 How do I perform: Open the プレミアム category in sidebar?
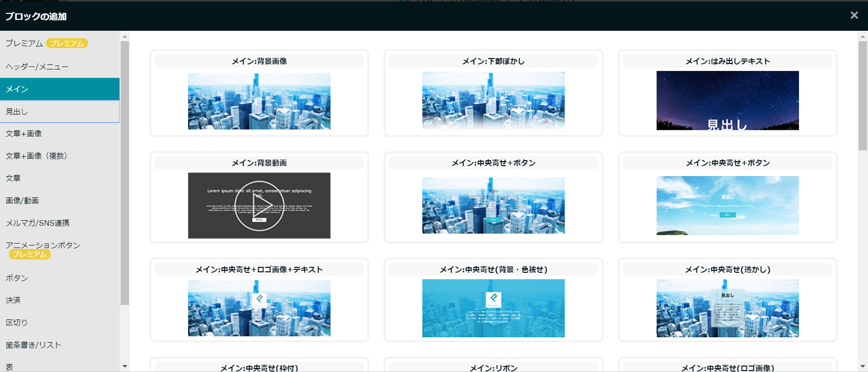60,44
